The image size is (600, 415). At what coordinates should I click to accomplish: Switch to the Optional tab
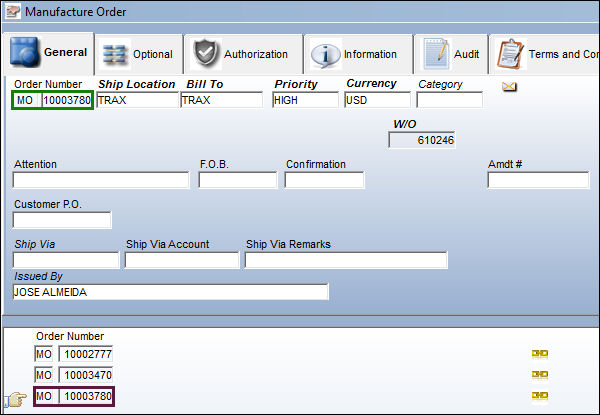pyautogui.click(x=139, y=54)
